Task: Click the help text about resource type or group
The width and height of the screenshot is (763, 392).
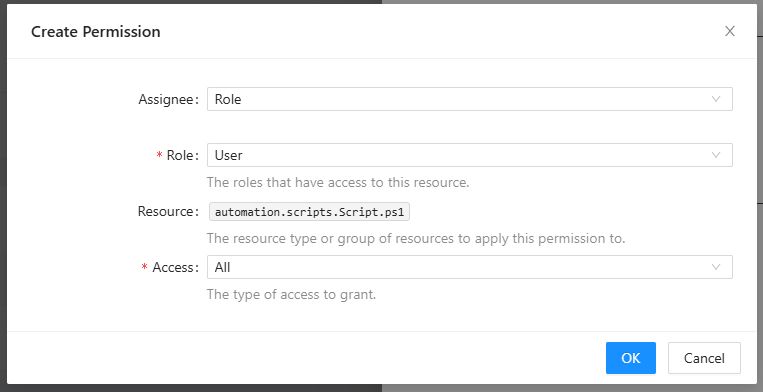Action: tap(416, 239)
